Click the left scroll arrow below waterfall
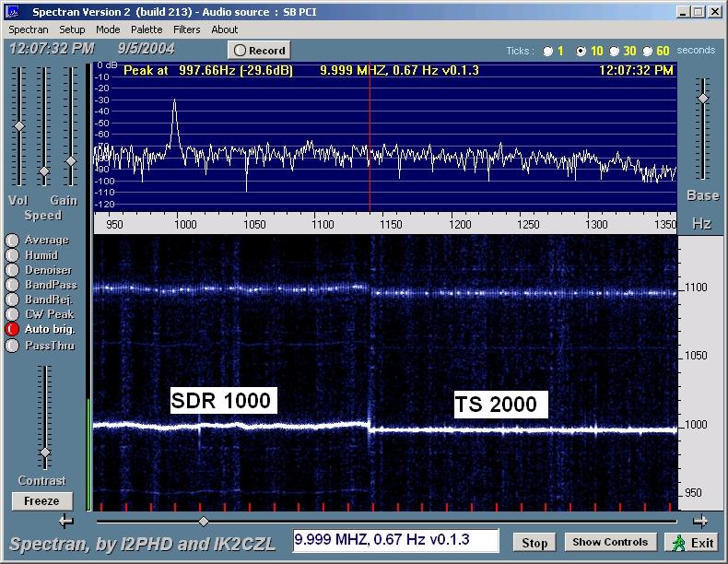This screenshot has height=564, width=728. pos(66,522)
